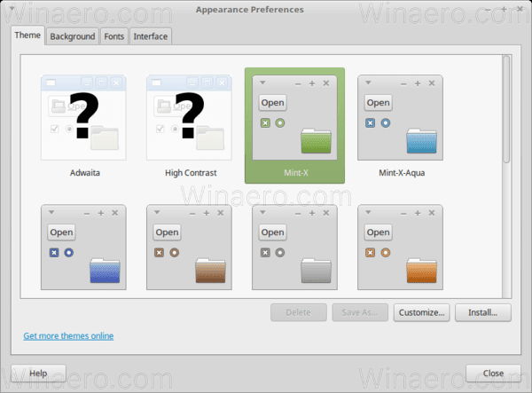
Task: Pick the grey folder theme preview
Action: click(294, 248)
